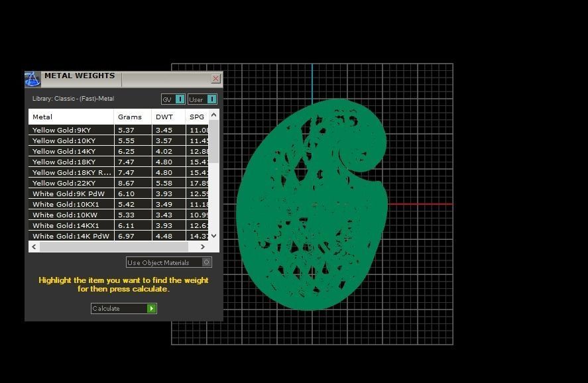588x383 pixels.
Task: Click the 10.9 SPG value
Action: [199, 215]
